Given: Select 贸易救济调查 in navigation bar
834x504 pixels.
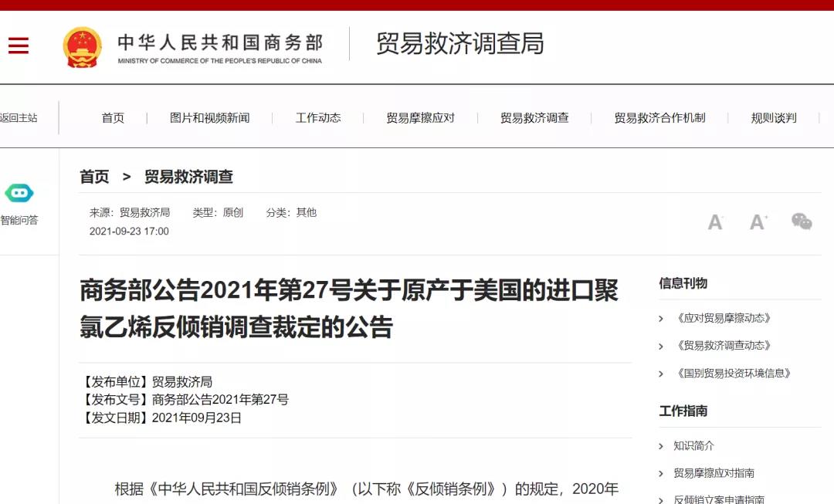Looking at the screenshot, I should click(534, 118).
